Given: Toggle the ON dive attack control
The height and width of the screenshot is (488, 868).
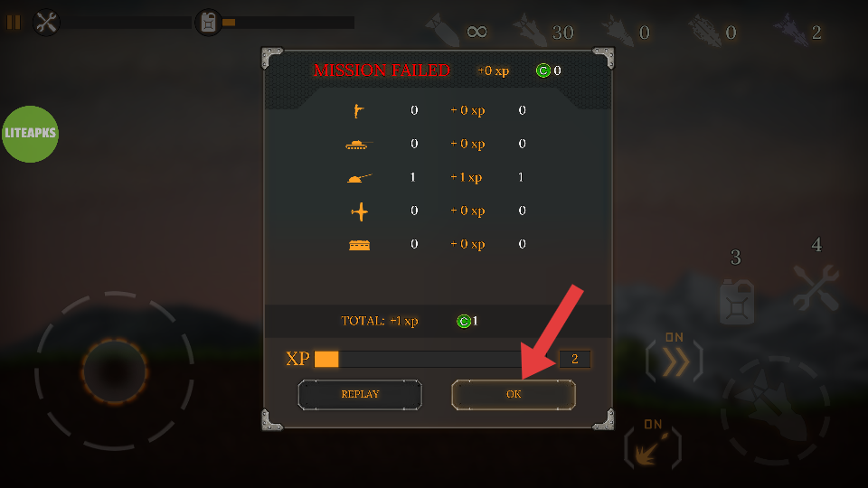Looking at the screenshot, I should pyautogui.click(x=652, y=449).
